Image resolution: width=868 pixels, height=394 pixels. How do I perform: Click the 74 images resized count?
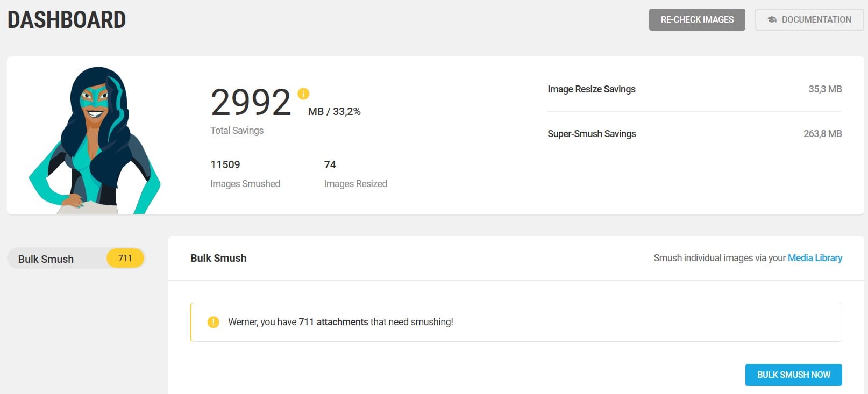coord(330,164)
